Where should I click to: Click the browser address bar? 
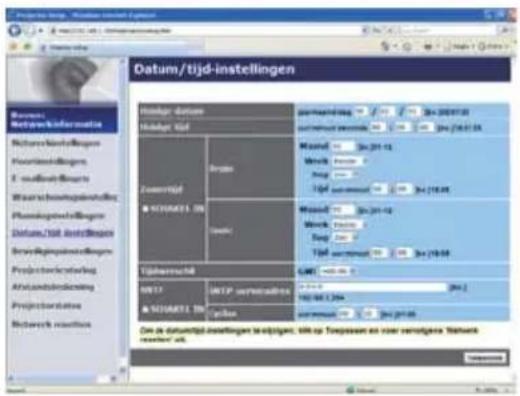[206, 31]
